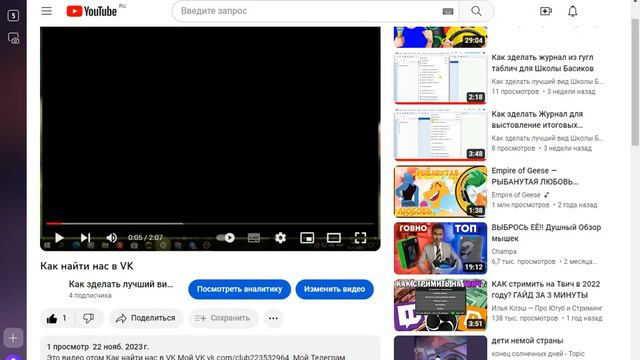Viewport: 640px width, 360px height.
Task: Toggle the autoplay switch in player
Action: tap(225, 238)
